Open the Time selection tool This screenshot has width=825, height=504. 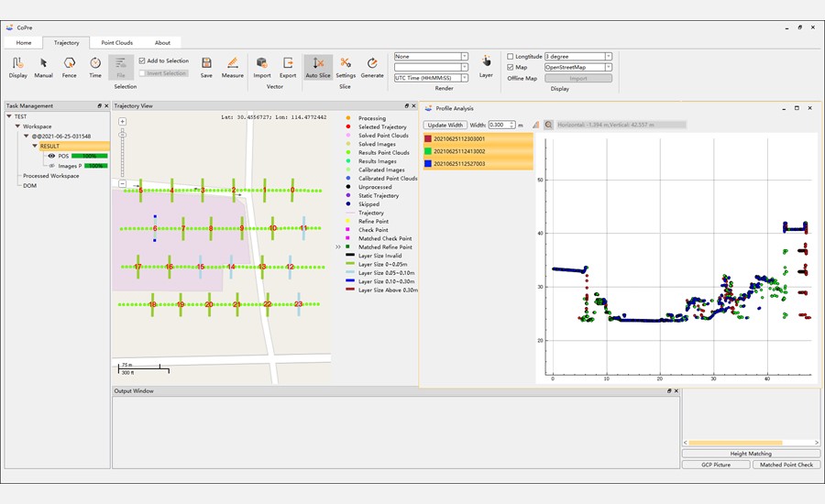pos(95,65)
